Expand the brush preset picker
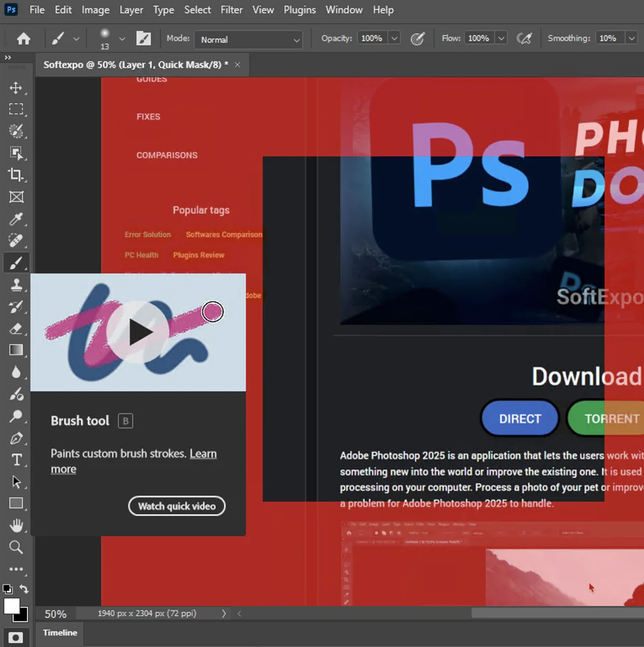 click(122, 39)
